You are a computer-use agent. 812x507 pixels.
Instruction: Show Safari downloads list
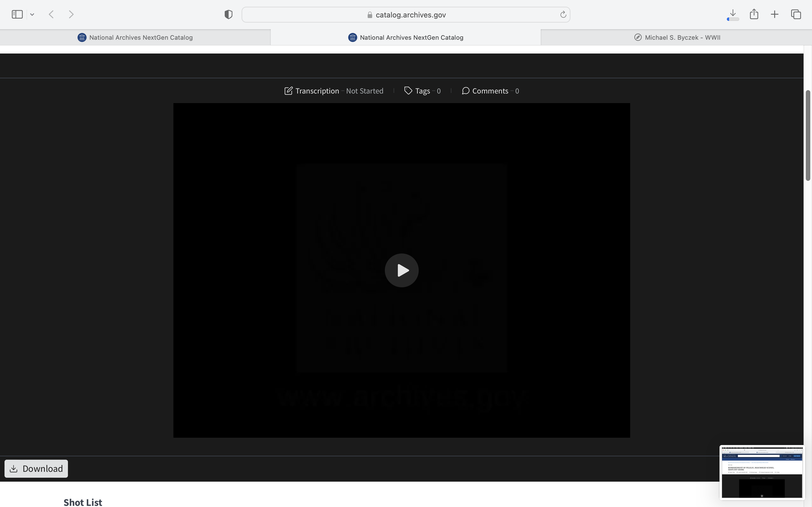coord(733,14)
